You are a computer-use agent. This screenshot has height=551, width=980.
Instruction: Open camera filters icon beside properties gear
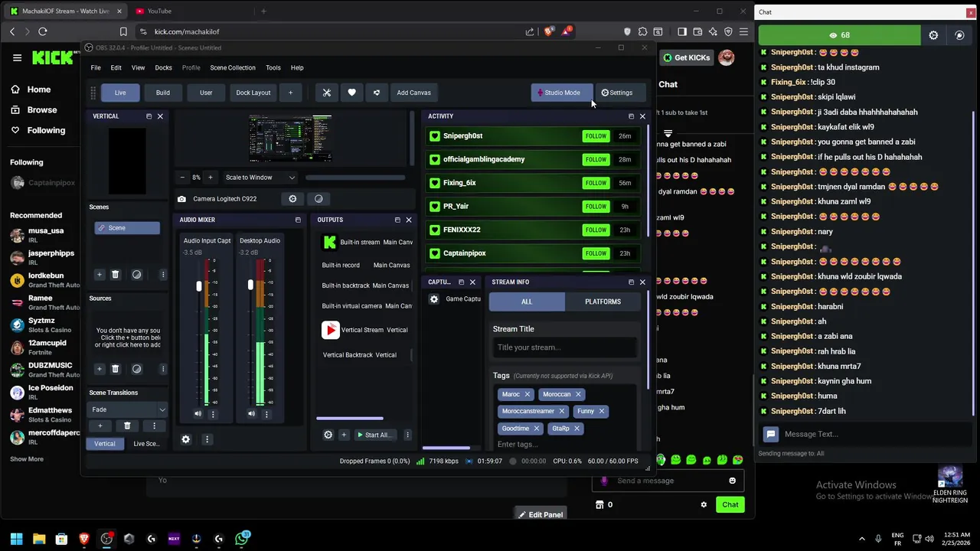coord(318,199)
